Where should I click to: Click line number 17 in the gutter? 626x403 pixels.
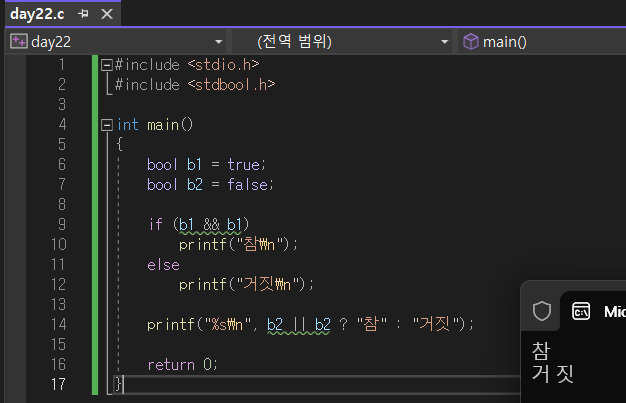(x=58, y=384)
